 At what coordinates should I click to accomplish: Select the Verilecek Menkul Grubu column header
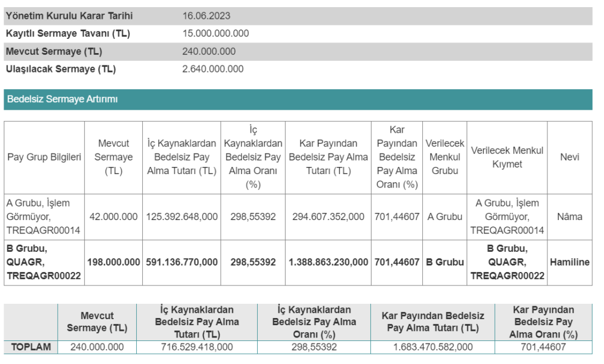[x=445, y=158]
